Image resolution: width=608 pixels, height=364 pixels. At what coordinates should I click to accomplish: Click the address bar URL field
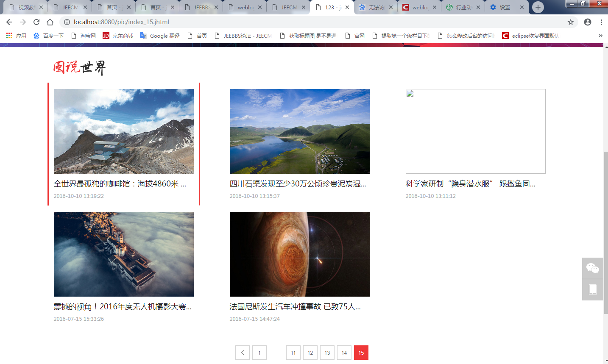click(x=318, y=22)
